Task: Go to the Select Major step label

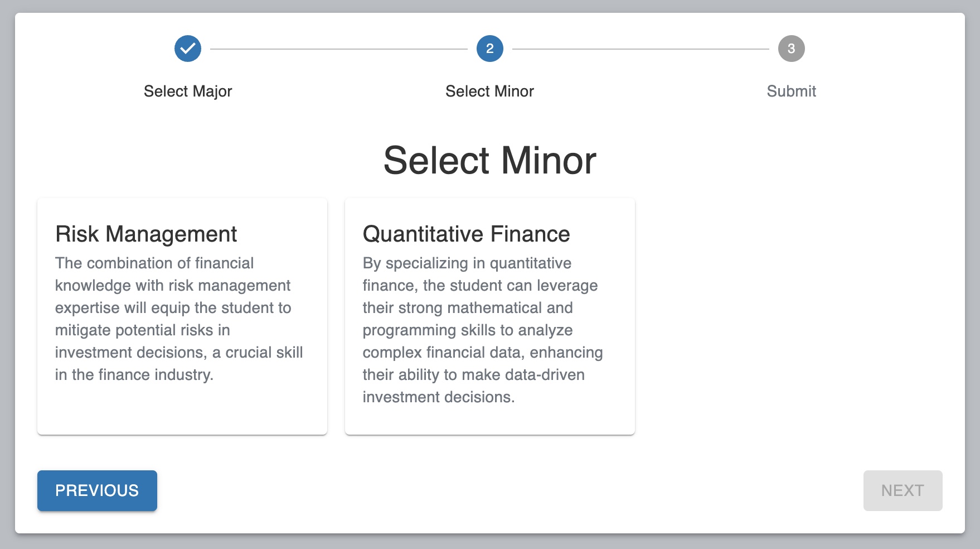Action: pos(188,91)
